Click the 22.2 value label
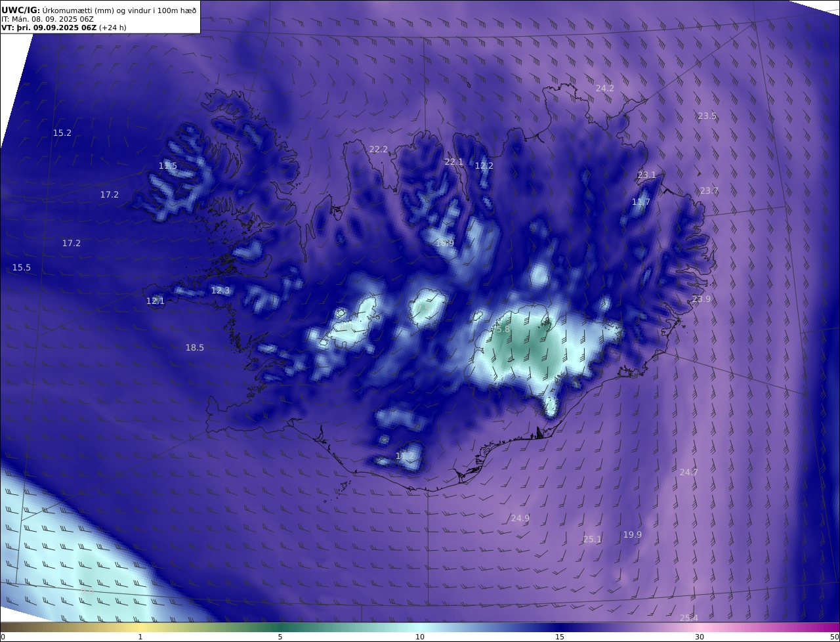840x642 pixels. pyautogui.click(x=379, y=149)
